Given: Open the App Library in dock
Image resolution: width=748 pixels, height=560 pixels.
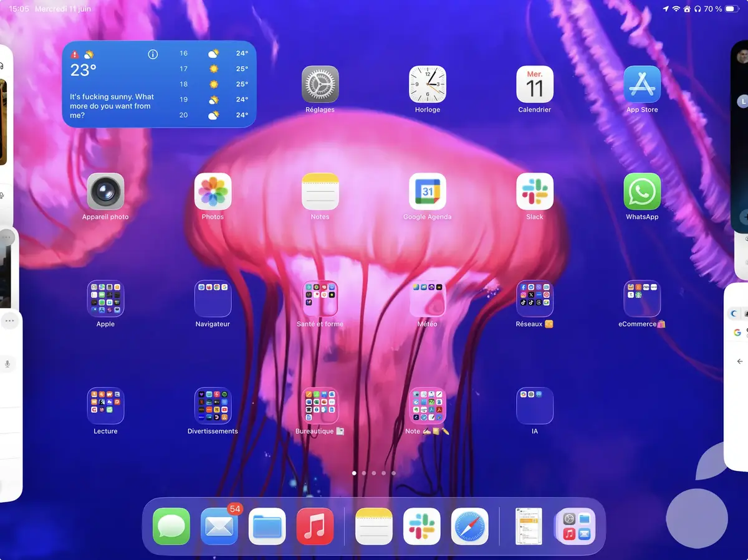Looking at the screenshot, I should click(x=576, y=526).
